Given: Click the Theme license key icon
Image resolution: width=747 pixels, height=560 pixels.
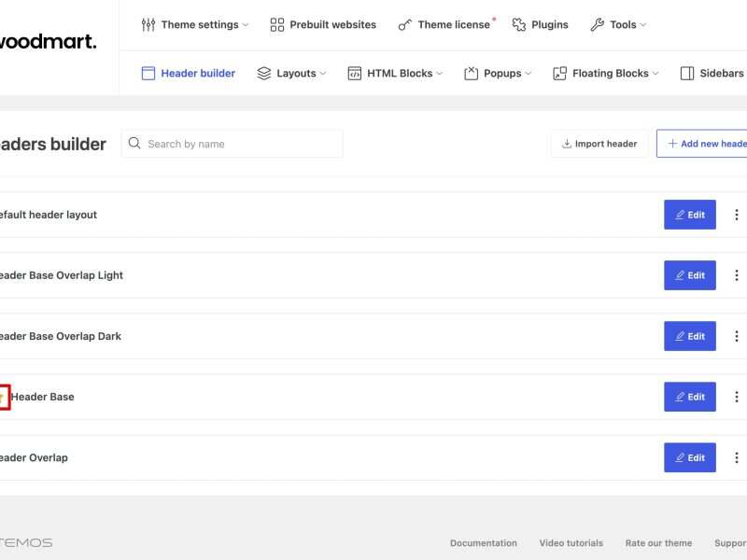Looking at the screenshot, I should tap(404, 25).
